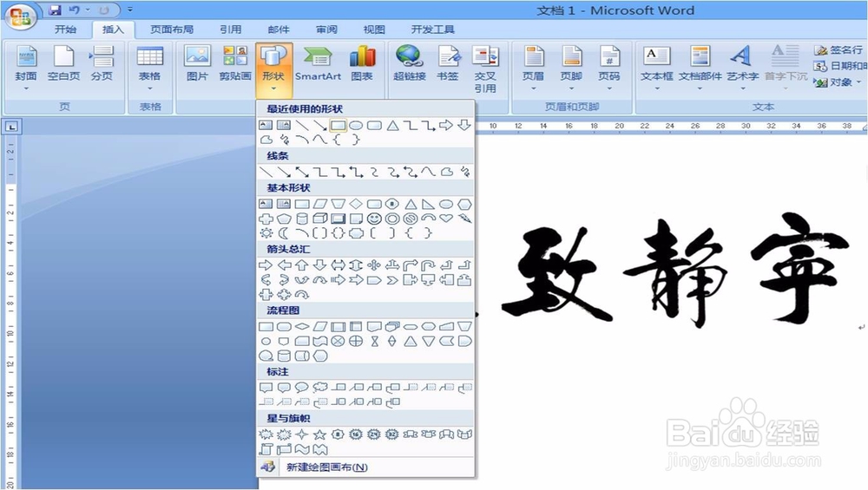Pick the flowchart magnetic disk shape
The width and height of the screenshot is (868, 490).
pos(284,356)
